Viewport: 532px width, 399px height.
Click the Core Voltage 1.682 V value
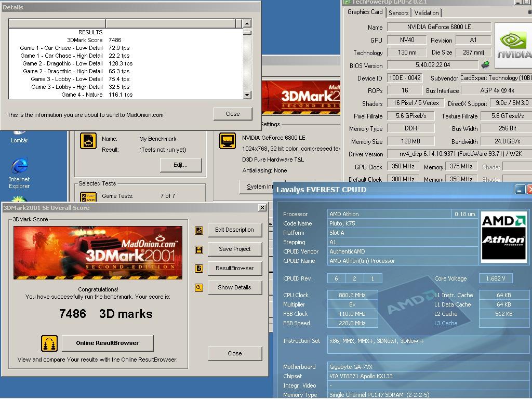(496, 278)
